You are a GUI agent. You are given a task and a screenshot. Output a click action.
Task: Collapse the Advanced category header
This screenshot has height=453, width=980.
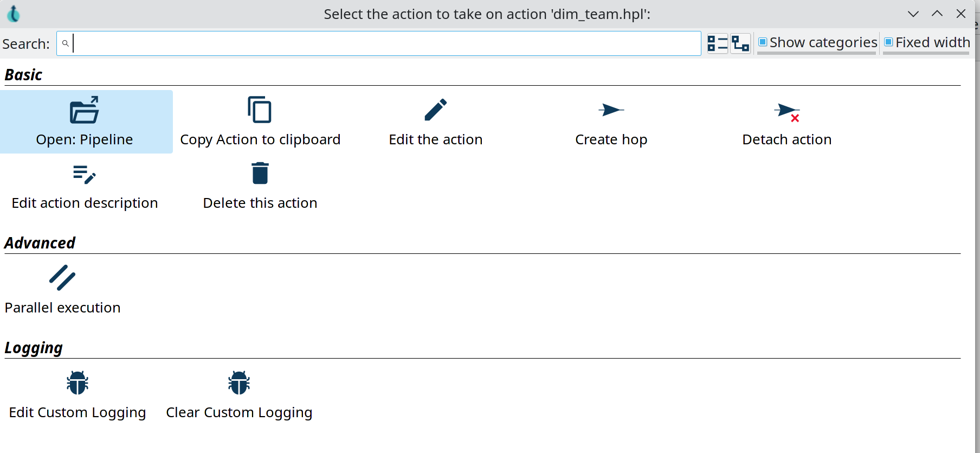pos(40,243)
